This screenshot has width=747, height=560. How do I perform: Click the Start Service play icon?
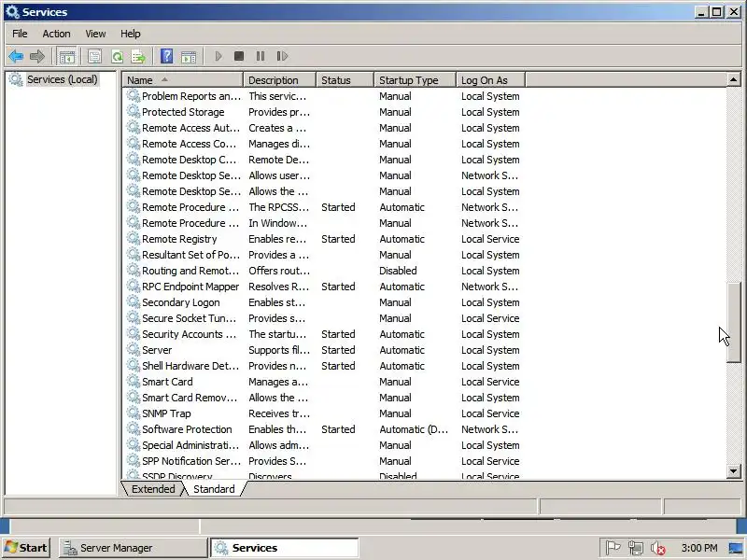pyautogui.click(x=218, y=56)
